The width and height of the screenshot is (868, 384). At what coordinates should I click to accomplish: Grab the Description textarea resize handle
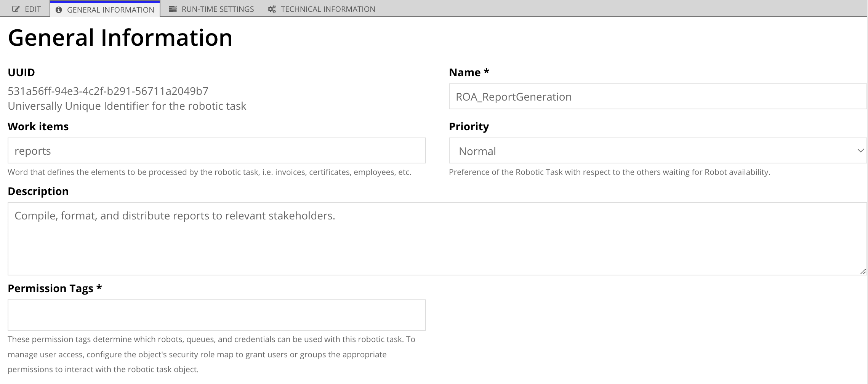click(863, 271)
